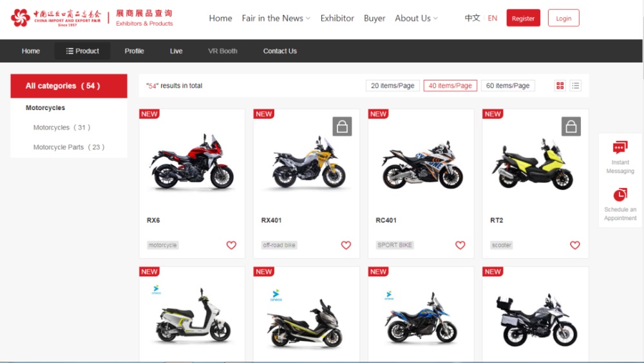The height and width of the screenshot is (363, 644).
Task: Click the RX6 product title
Action: click(153, 220)
